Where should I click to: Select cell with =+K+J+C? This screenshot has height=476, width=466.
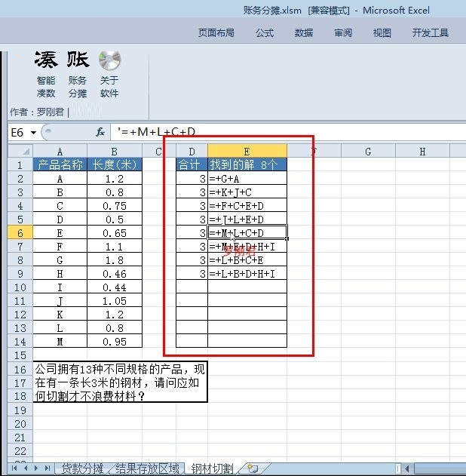[x=247, y=192]
